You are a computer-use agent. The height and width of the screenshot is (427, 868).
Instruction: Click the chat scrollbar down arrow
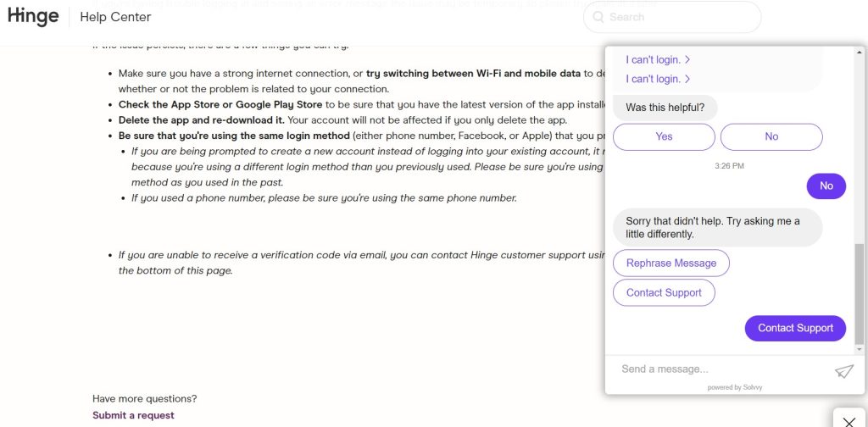860,348
